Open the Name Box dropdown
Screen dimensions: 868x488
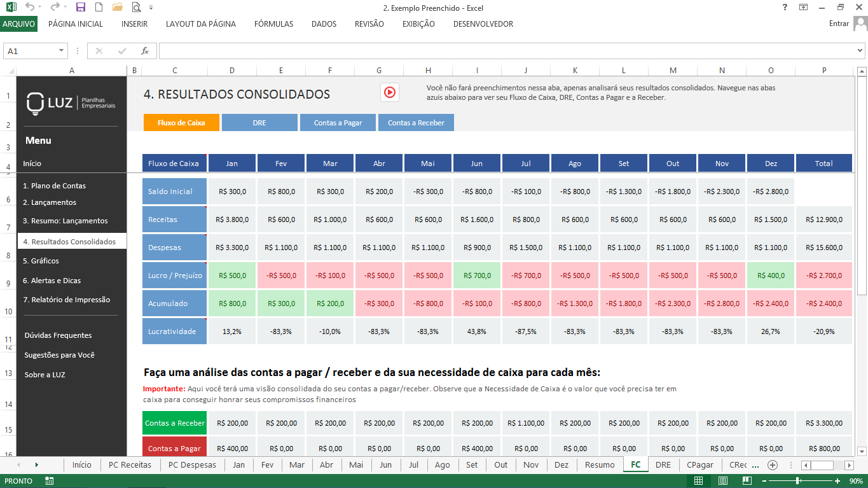(61, 50)
